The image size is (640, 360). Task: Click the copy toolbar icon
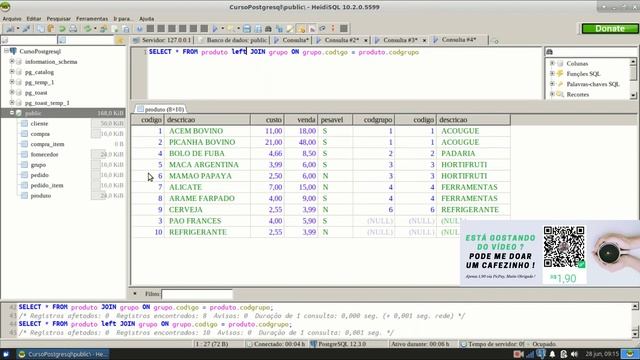41,29
